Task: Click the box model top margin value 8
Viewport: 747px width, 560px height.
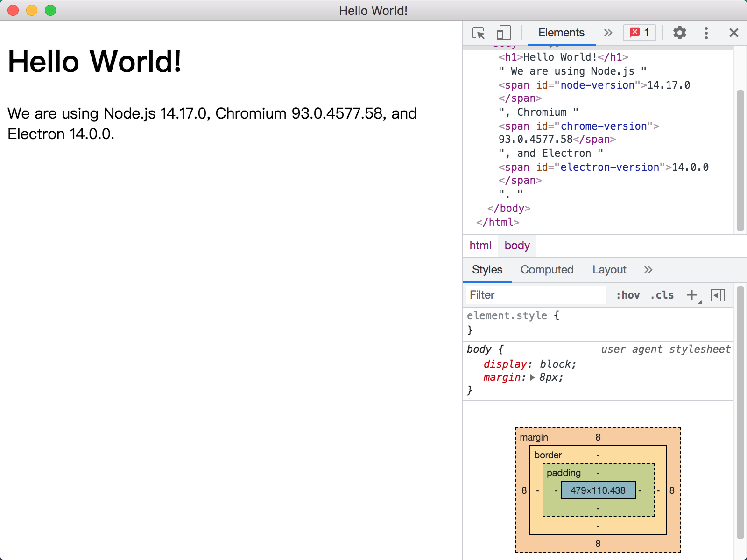Action: 598,437
